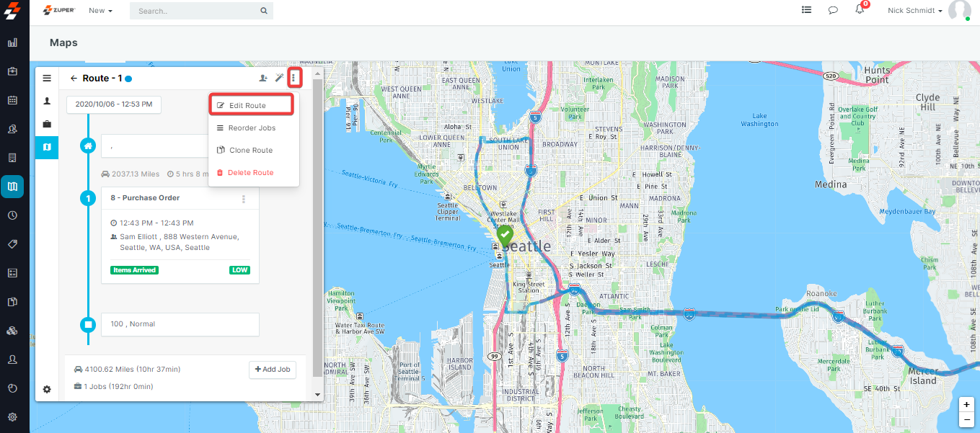The image size is (980, 433).
Task: Open the calendar icon in left sidebar
Action: [x=12, y=100]
